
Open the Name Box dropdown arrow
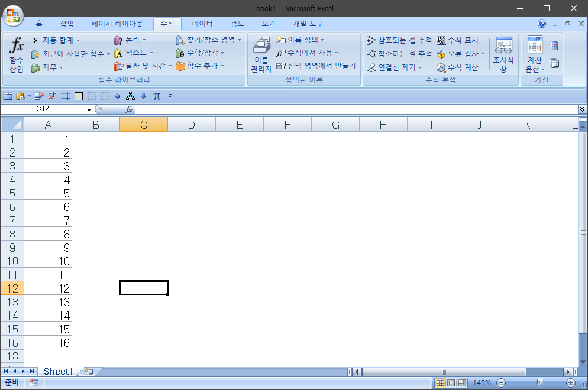(x=89, y=109)
